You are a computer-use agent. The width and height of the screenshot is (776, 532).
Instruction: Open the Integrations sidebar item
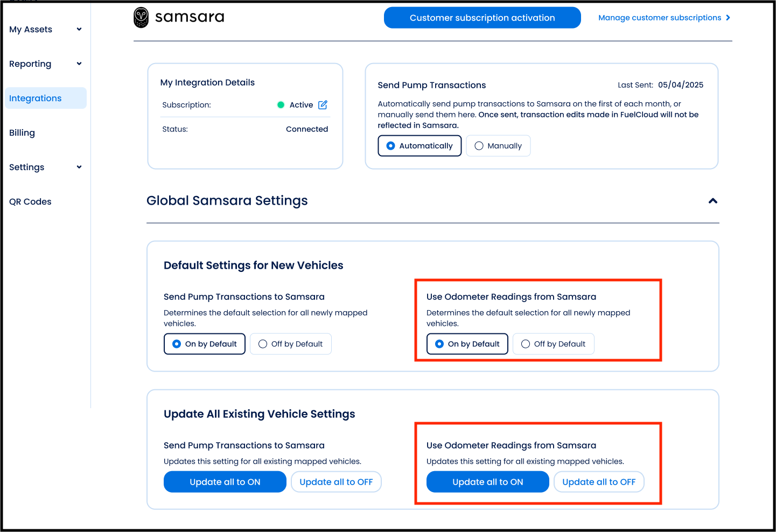point(36,98)
